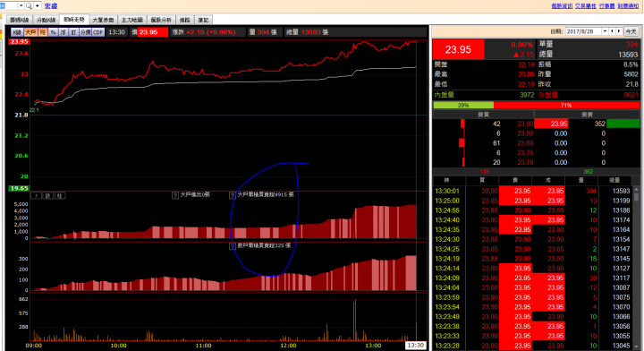The width and height of the screenshot is (644, 351).
Task: Click the date field showing 2017/8/28
Action: coord(583,31)
